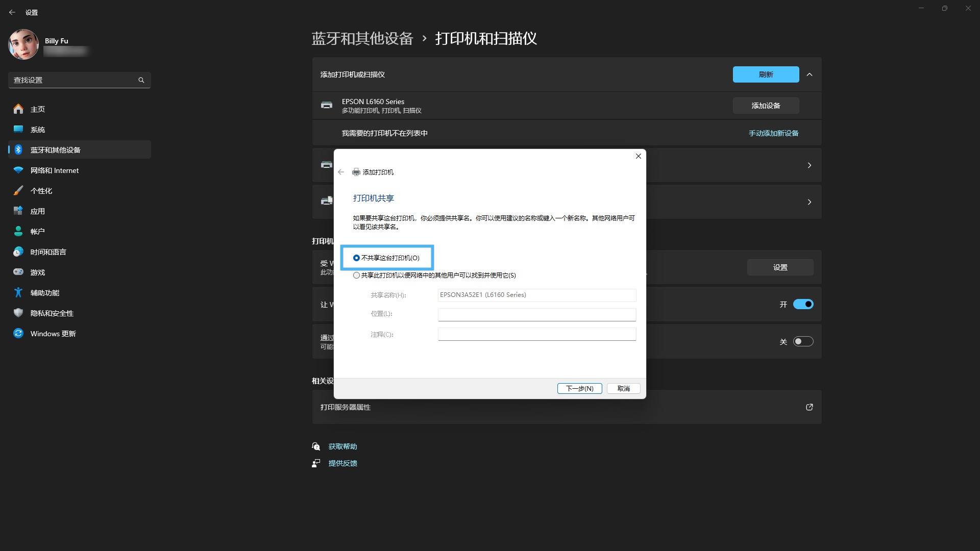This screenshot has height=551, width=980.
Task: Turn off the 开 toggle switch
Action: point(803,304)
